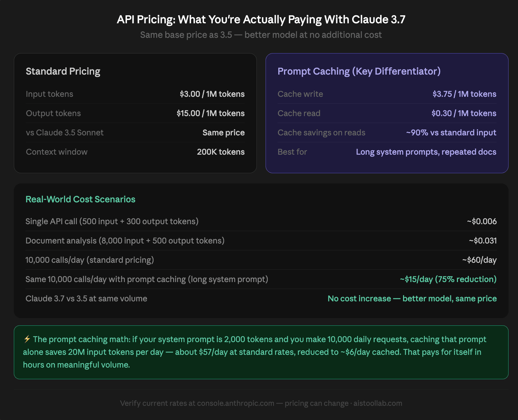Click the 'Standard Pricing' heading
This screenshot has width=518, height=420.
click(63, 71)
